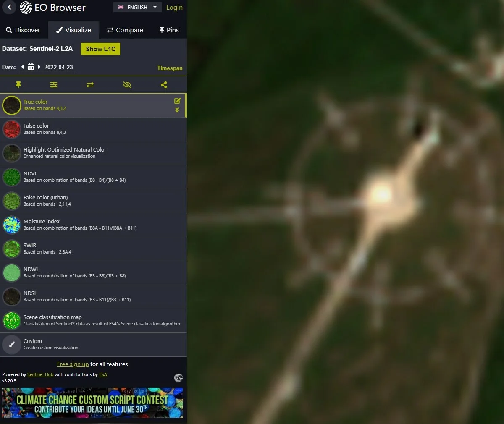
Task: Switch to the Visualize tab
Action: [74, 30]
